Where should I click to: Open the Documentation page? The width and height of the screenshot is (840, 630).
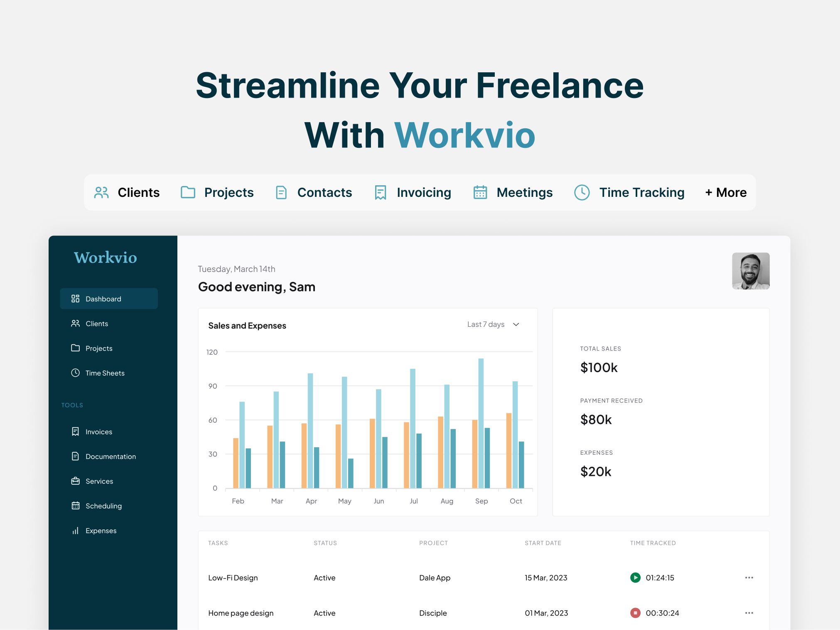(110, 456)
